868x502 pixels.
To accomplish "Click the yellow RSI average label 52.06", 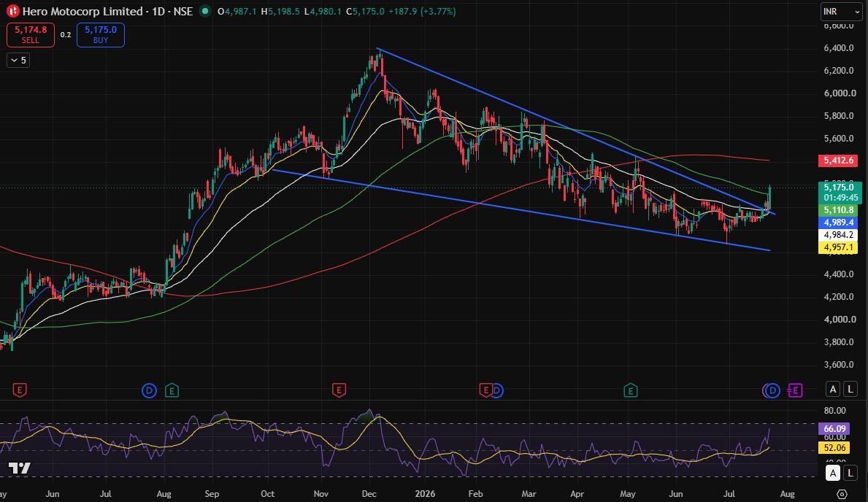I will (834, 448).
